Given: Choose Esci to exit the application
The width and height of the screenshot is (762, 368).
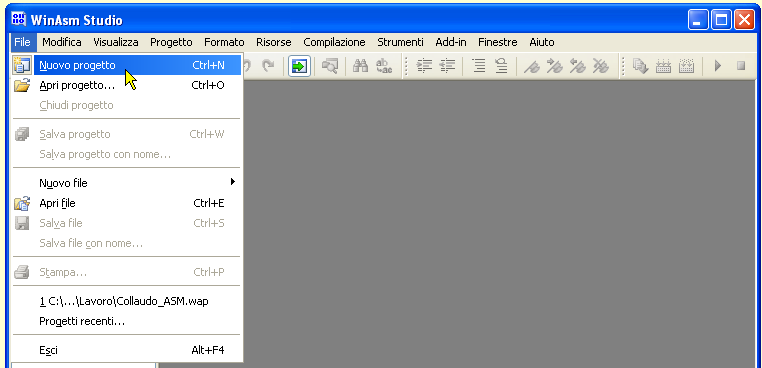Looking at the screenshot, I should pos(127,350).
